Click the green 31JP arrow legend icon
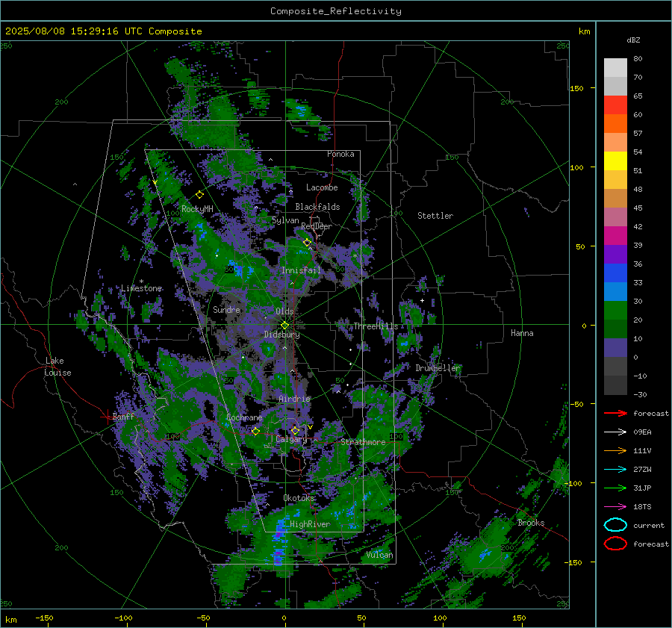Image resolution: width=672 pixels, height=628 pixels. pos(615,488)
